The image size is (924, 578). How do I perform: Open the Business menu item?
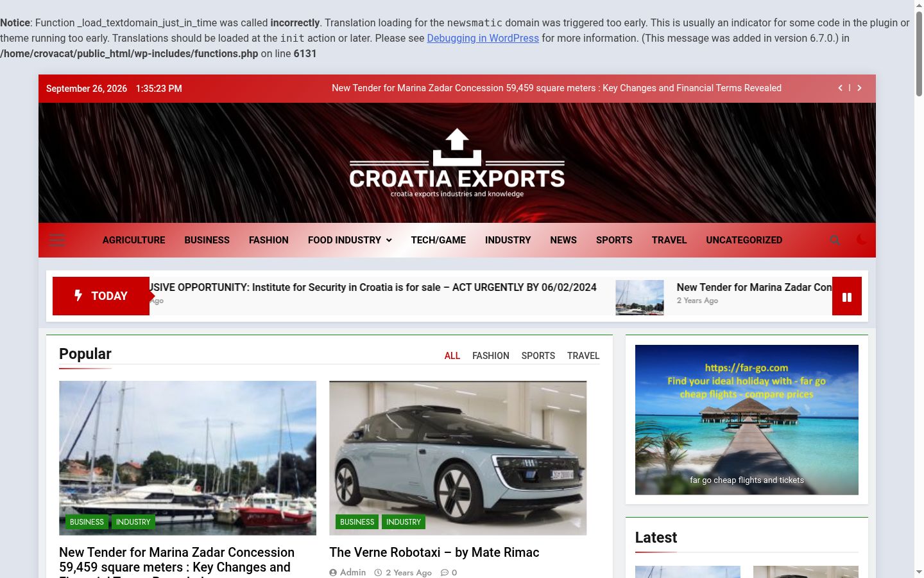tap(207, 240)
